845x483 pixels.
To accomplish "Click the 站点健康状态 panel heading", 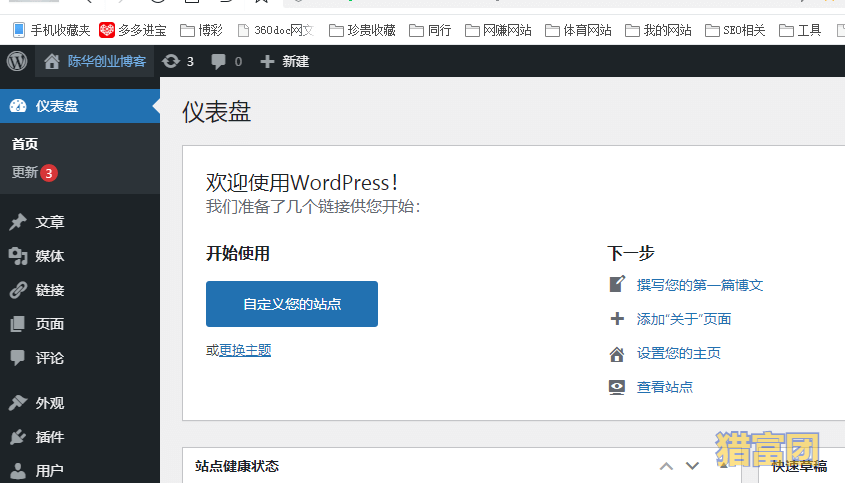I will [237, 466].
